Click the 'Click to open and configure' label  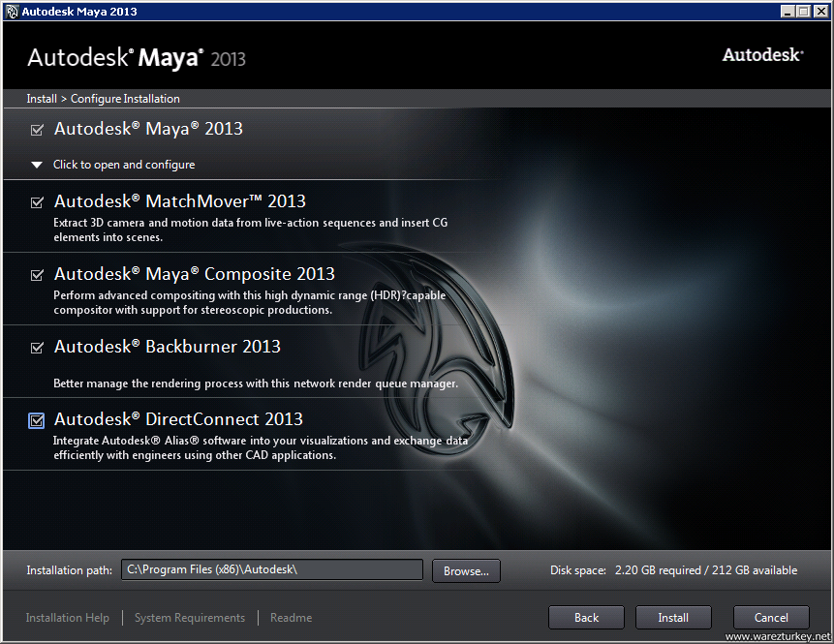124,165
